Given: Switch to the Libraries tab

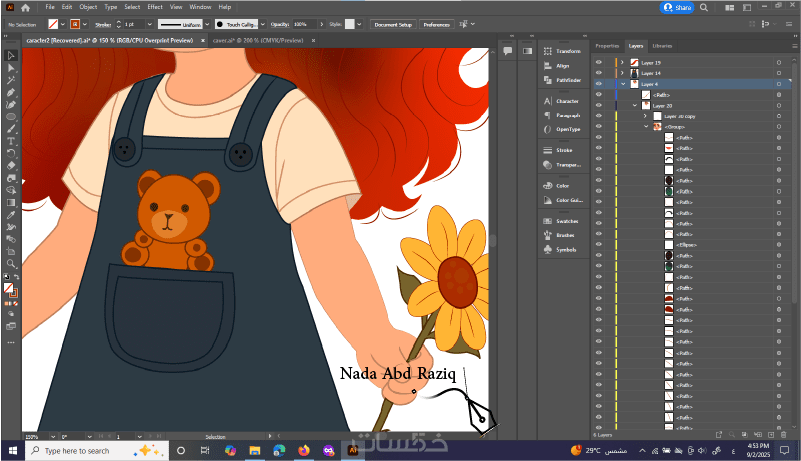Looking at the screenshot, I should point(662,46).
